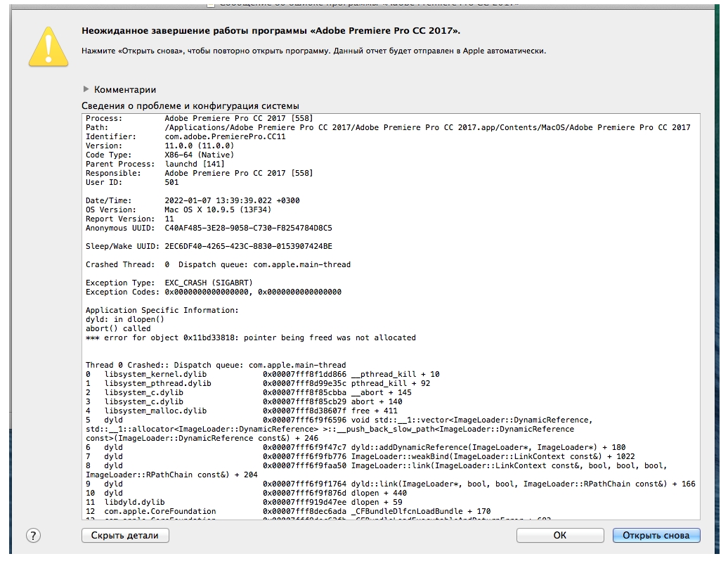The height and width of the screenshot is (561, 728).
Task: Click the stack frame 'abort + 140'
Action: (x=245, y=401)
